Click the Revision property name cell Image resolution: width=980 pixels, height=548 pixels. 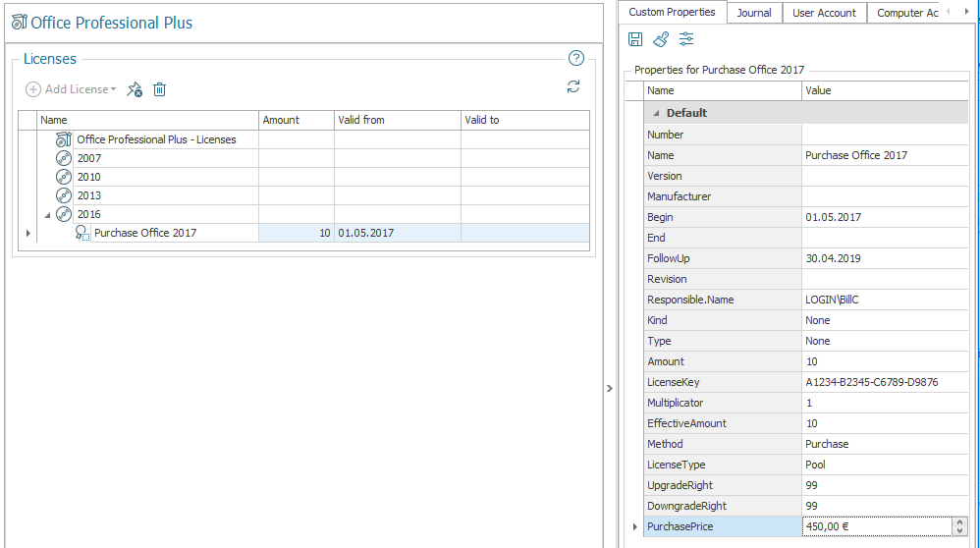723,279
